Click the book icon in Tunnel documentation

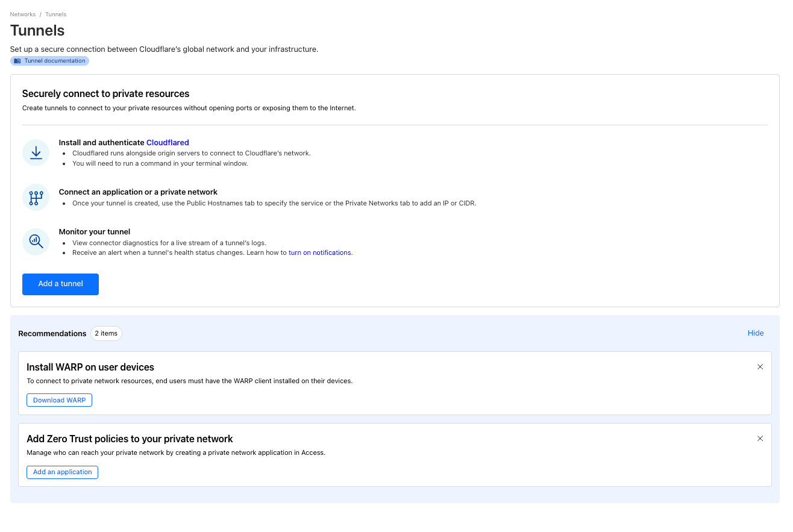[x=17, y=61]
